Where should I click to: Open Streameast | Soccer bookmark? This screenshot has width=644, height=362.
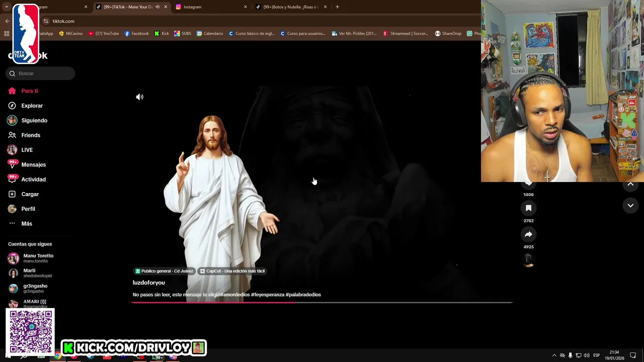[406, 34]
